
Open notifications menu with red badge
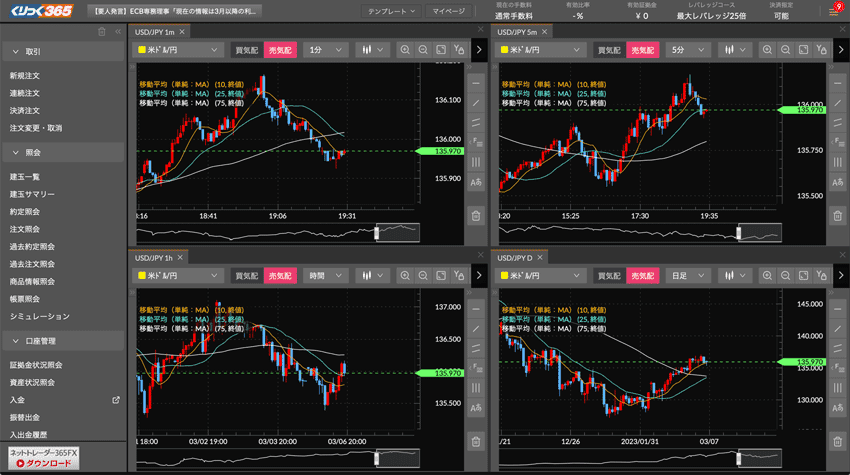click(x=836, y=11)
